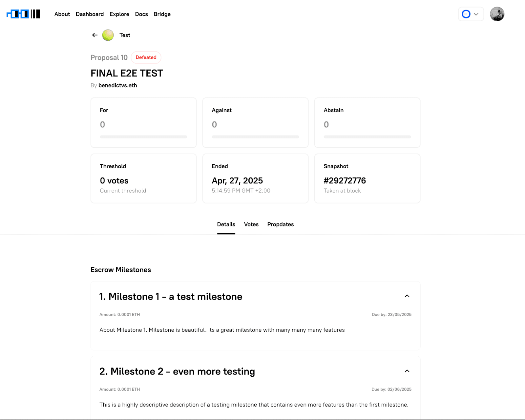Click the Snapshot block number #29272776

[x=345, y=180]
